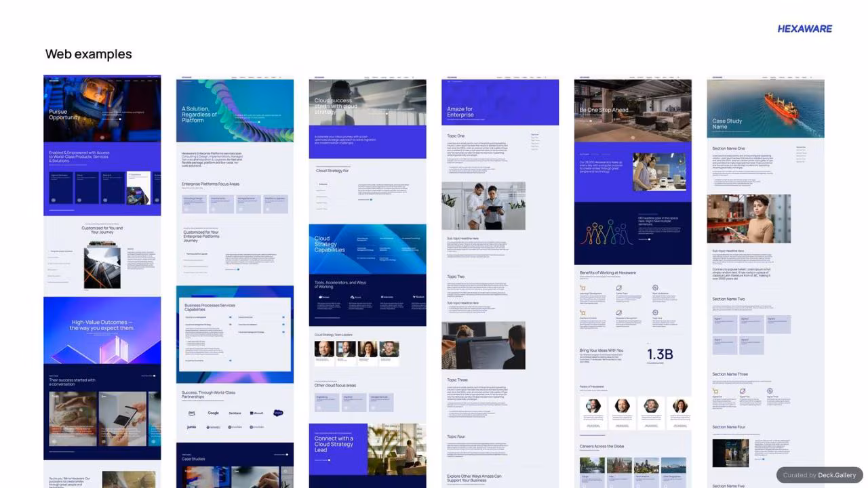Viewport: 868px width, 488px height.
Task: Select the High-Value Outcomes headline
Action: point(102,325)
